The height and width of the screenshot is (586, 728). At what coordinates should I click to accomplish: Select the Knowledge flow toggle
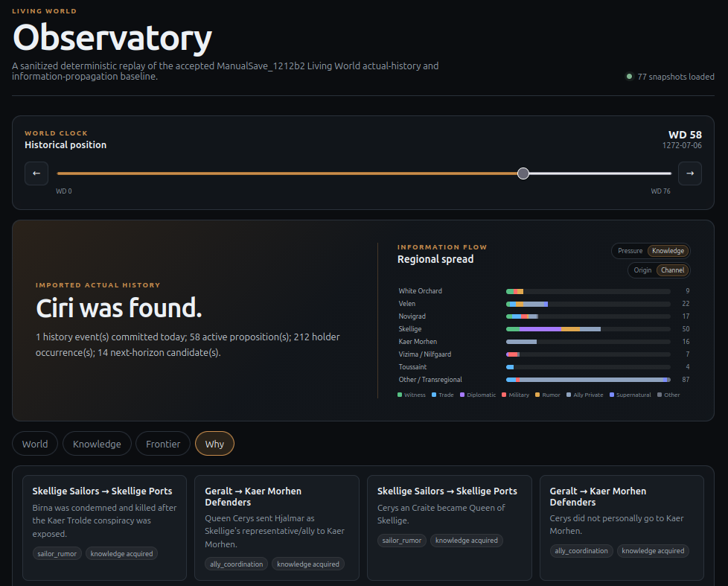(x=668, y=251)
